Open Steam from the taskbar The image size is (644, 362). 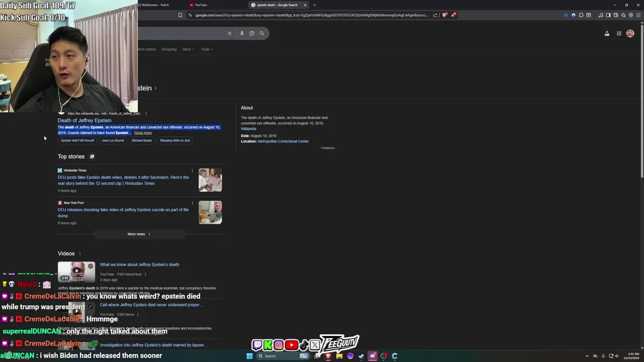[361, 356]
